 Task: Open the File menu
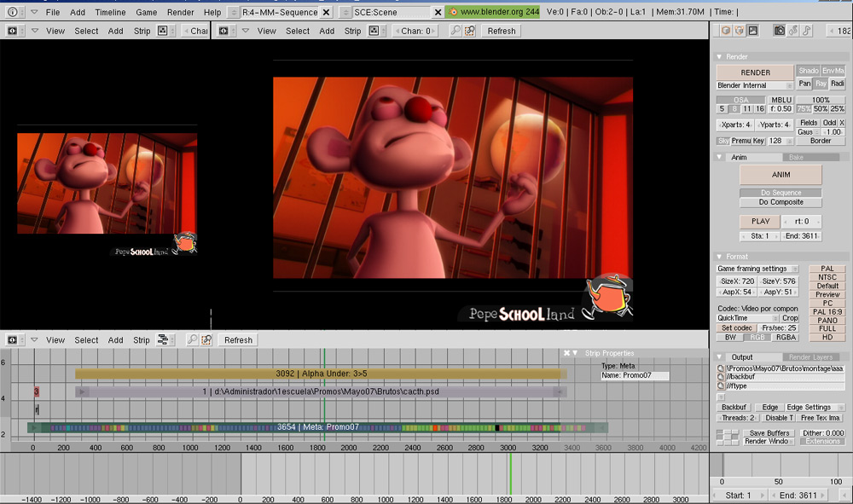tap(53, 12)
